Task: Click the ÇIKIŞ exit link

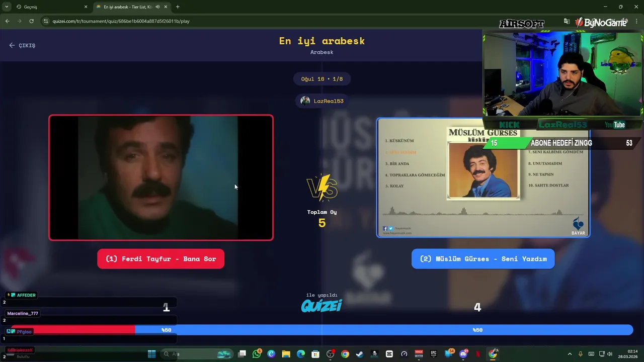Action: tap(22, 45)
